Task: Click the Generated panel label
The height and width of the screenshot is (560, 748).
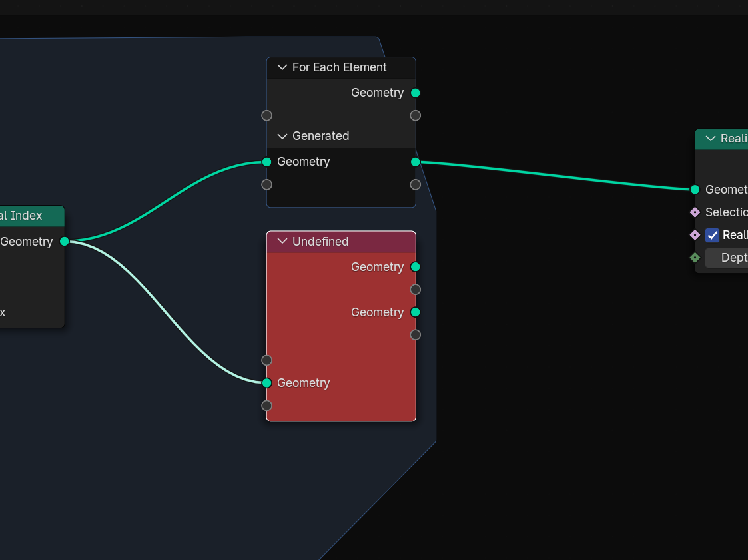Action: pyautogui.click(x=320, y=136)
